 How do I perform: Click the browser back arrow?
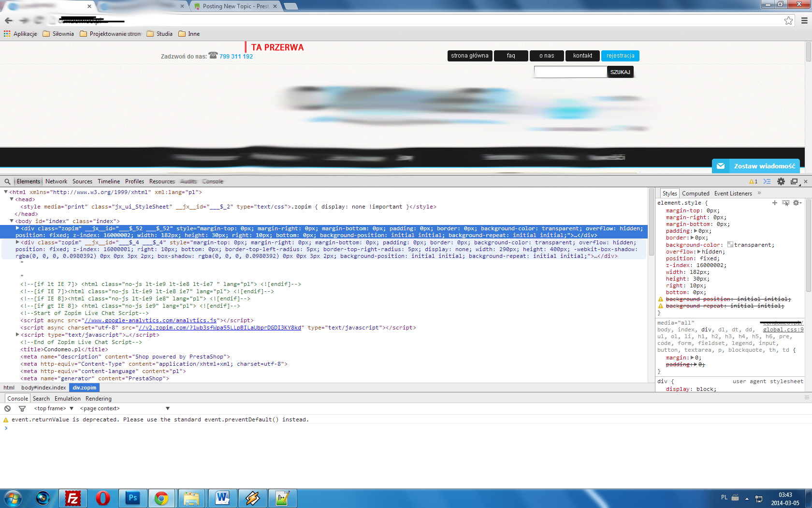click(9, 20)
